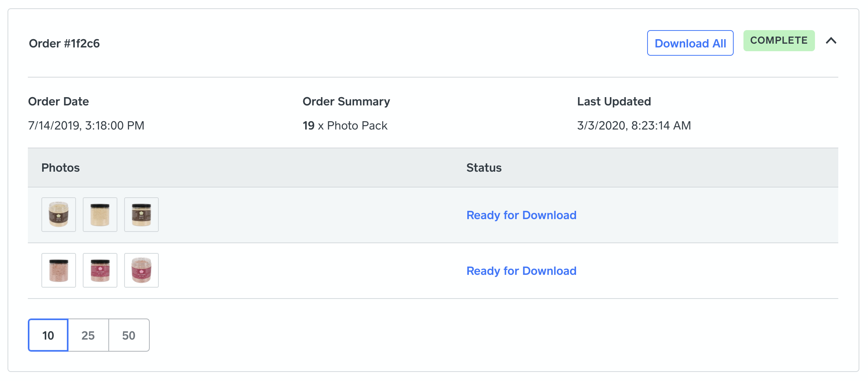868x381 pixels.
Task: Click the Order #1f2c6 title
Action: (64, 44)
